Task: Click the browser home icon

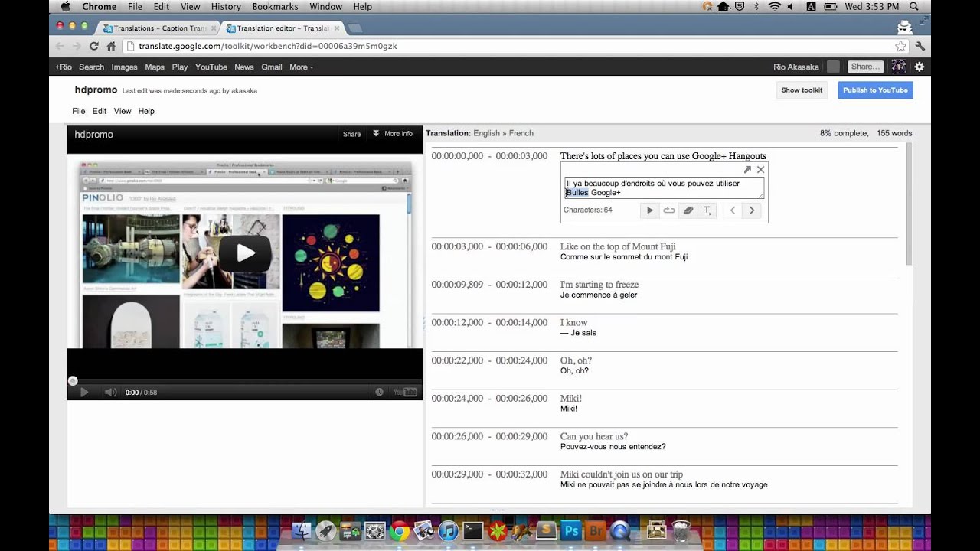Action: [111, 46]
